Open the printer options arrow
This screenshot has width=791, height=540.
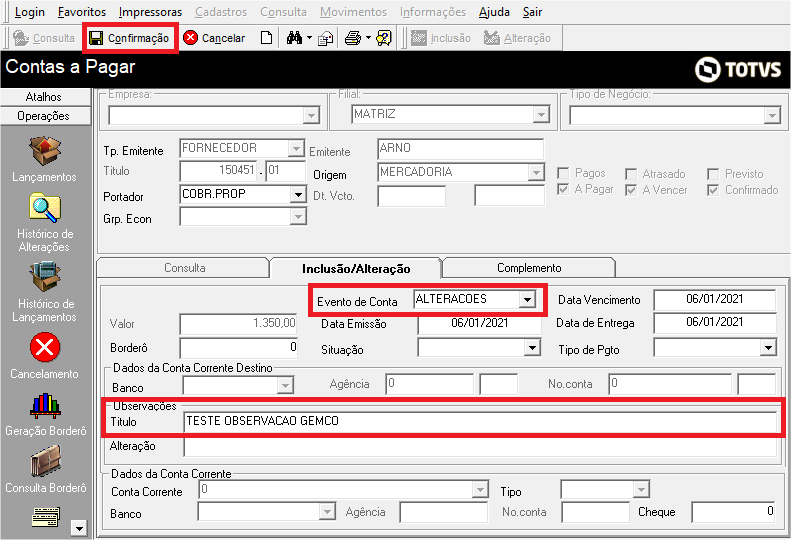coord(368,38)
